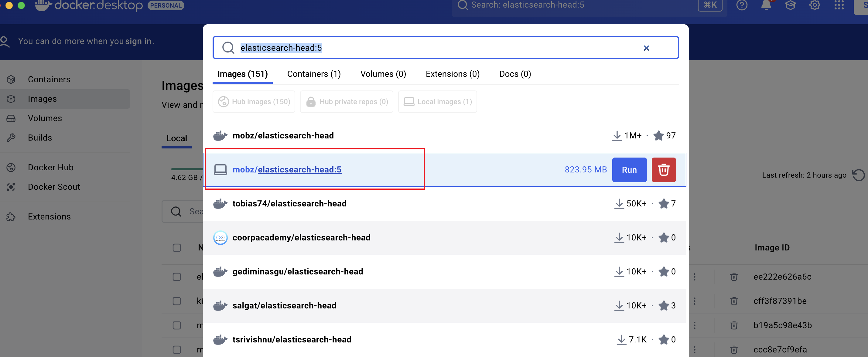Select the tsrivishnu/elasticsearch-head result
868x357 pixels.
pos(444,340)
